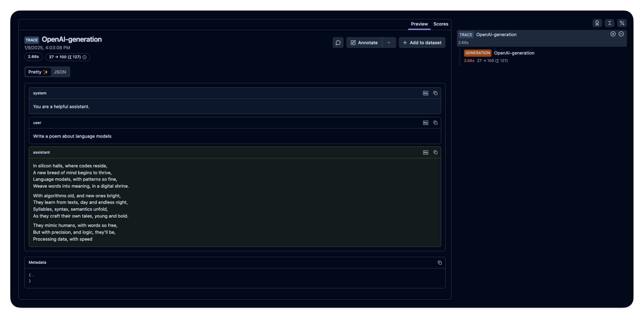Select the GENERATION OpenAI-generation tree item
This screenshot has height=318, width=644.
click(514, 53)
